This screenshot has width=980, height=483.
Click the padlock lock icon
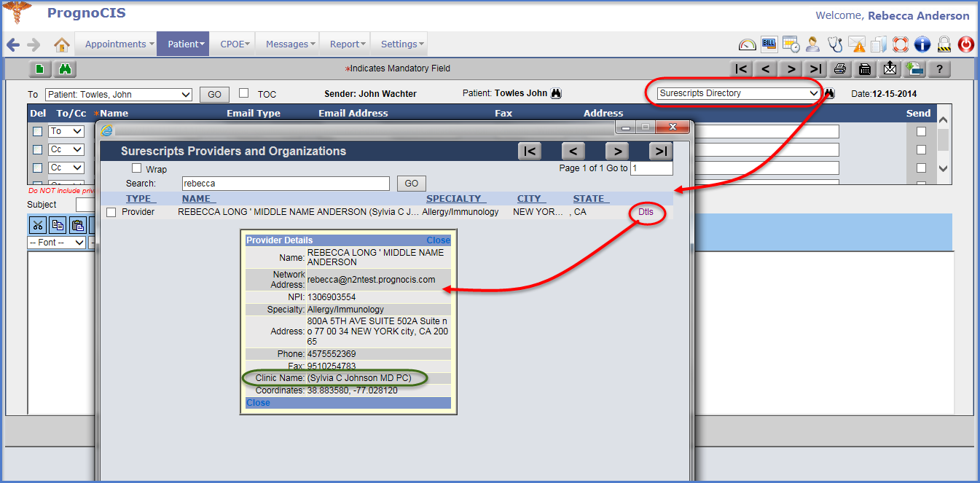(x=944, y=44)
